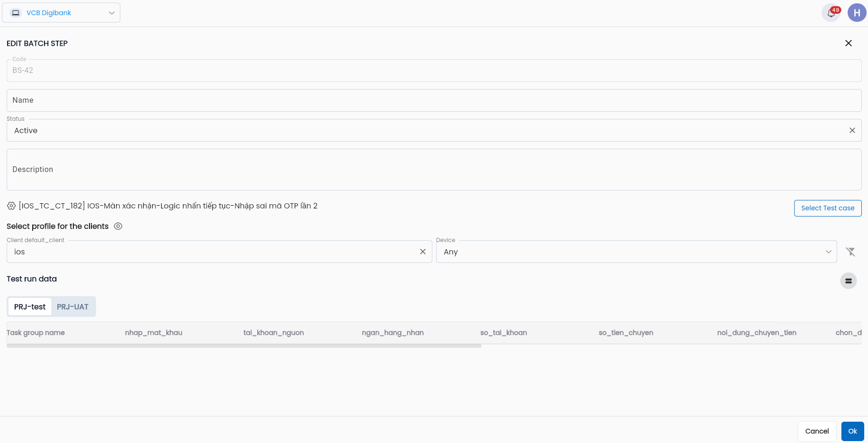Expand the VCB Digibank project dropdown
This screenshot has width=868, height=443.
point(61,13)
